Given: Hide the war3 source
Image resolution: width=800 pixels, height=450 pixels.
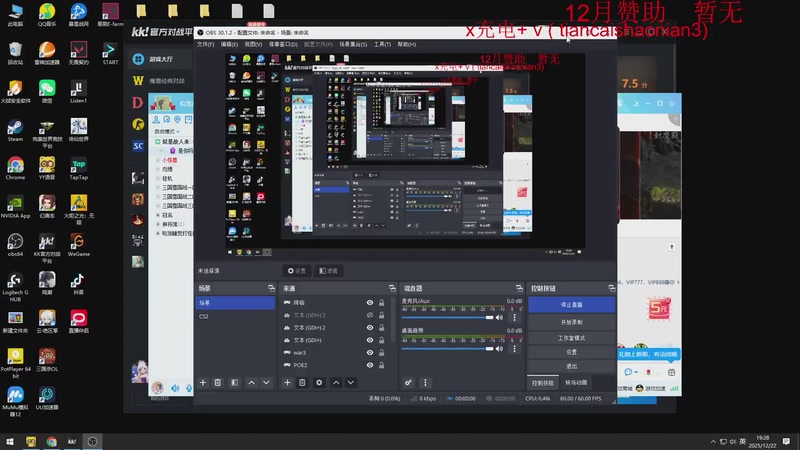Looking at the screenshot, I should [370, 353].
